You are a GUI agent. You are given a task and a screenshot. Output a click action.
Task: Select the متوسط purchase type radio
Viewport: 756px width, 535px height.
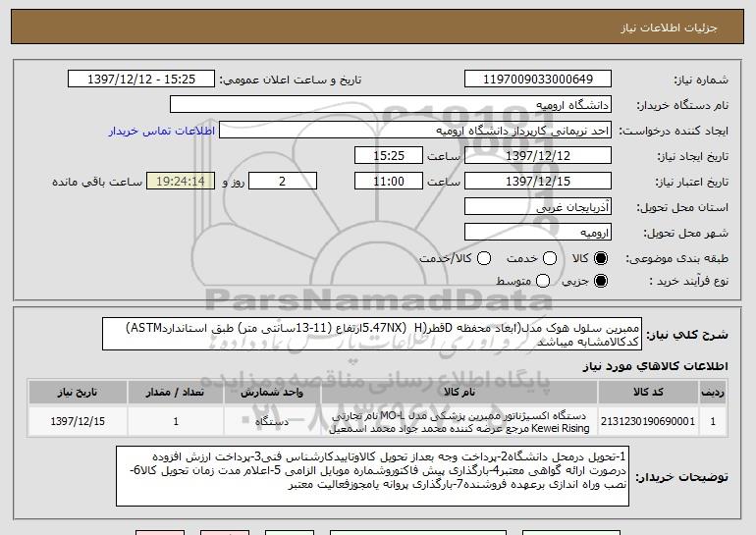(543, 281)
